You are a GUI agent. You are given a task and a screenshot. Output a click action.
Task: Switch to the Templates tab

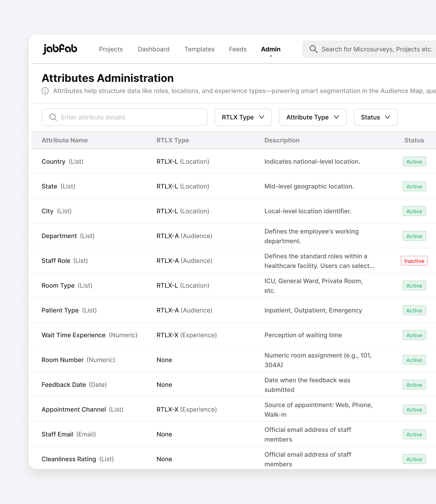[199, 49]
